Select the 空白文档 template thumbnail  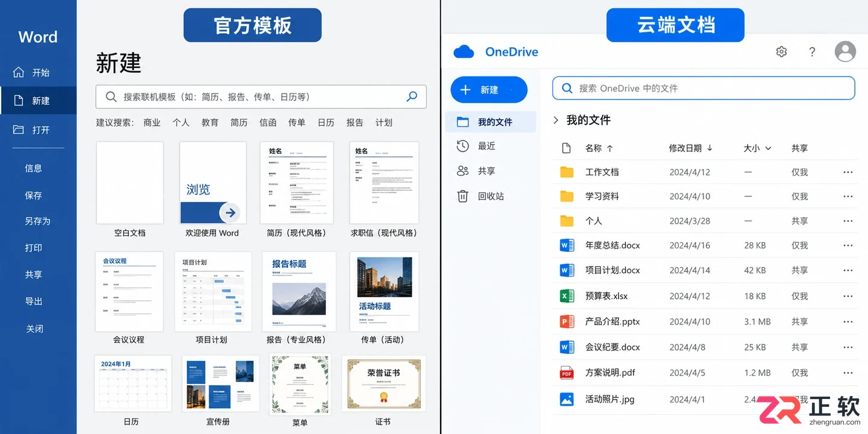[130, 183]
